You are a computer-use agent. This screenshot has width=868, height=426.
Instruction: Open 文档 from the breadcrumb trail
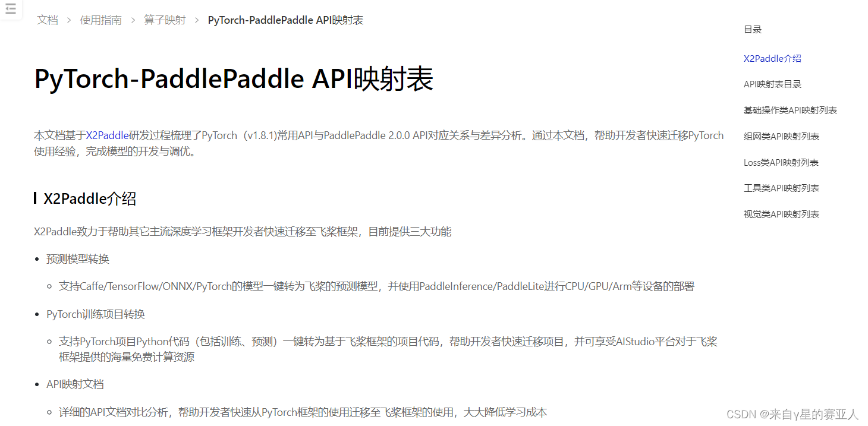point(48,20)
